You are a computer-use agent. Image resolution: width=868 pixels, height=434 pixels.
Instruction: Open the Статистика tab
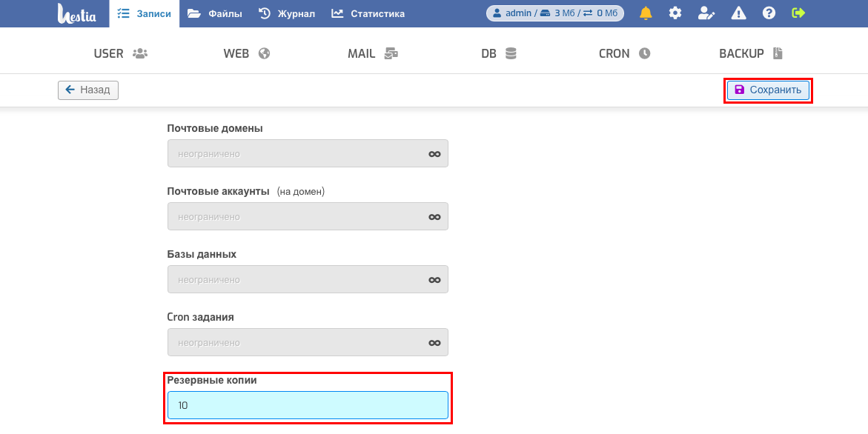368,14
